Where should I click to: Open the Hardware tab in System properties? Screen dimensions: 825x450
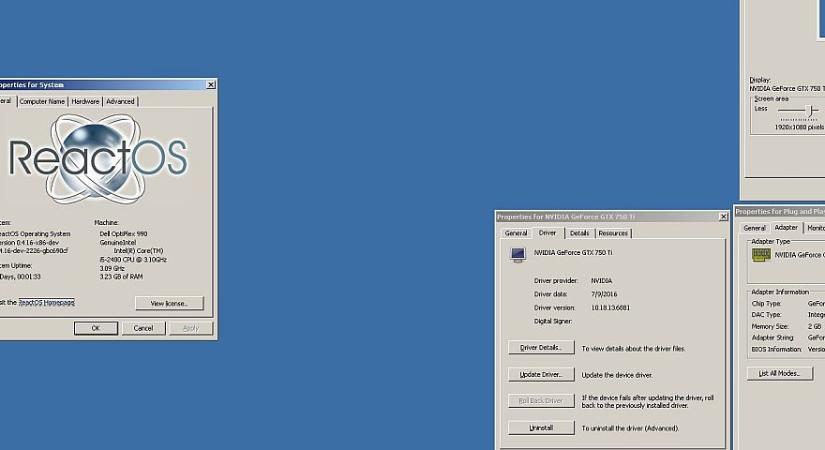(85, 102)
